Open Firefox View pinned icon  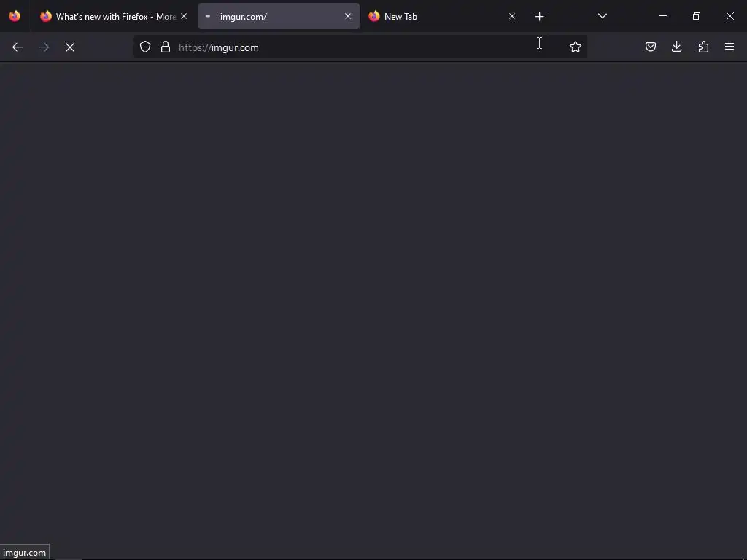15,16
